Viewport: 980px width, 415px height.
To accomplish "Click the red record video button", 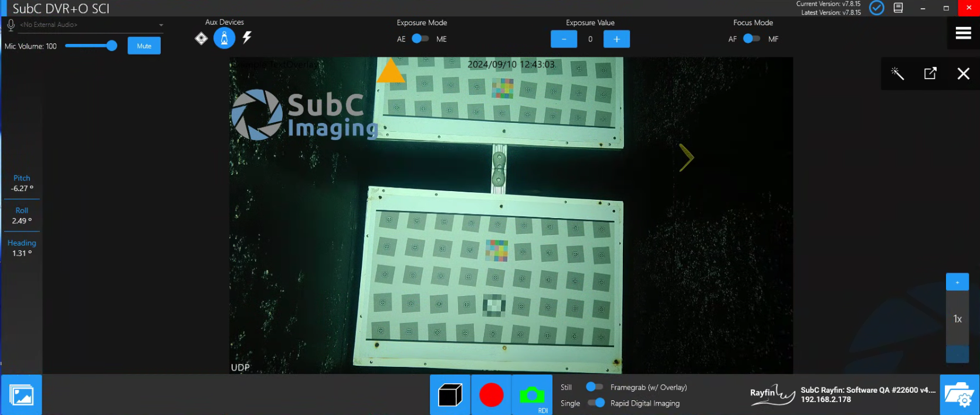I will (x=491, y=395).
